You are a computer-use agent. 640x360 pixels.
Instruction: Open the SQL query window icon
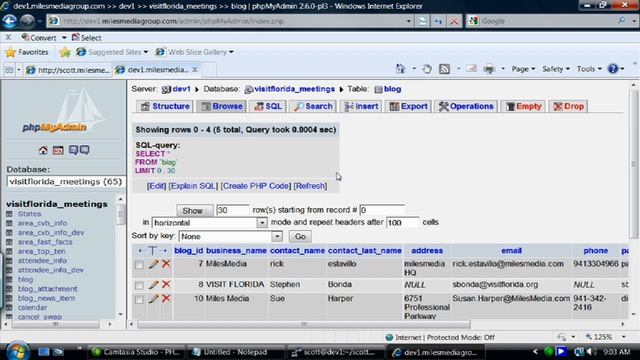(x=58, y=150)
